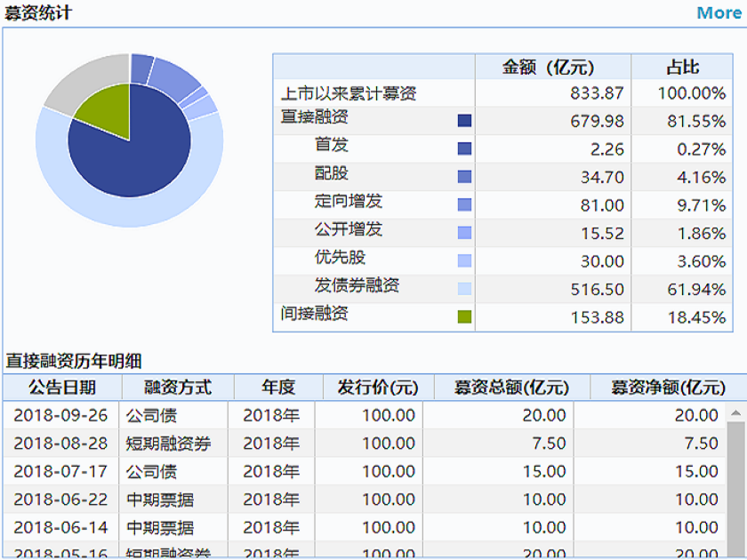The width and height of the screenshot is (747, 560).
Task: Click the 募资净额(亿元) column header
Action: [669, 388]
